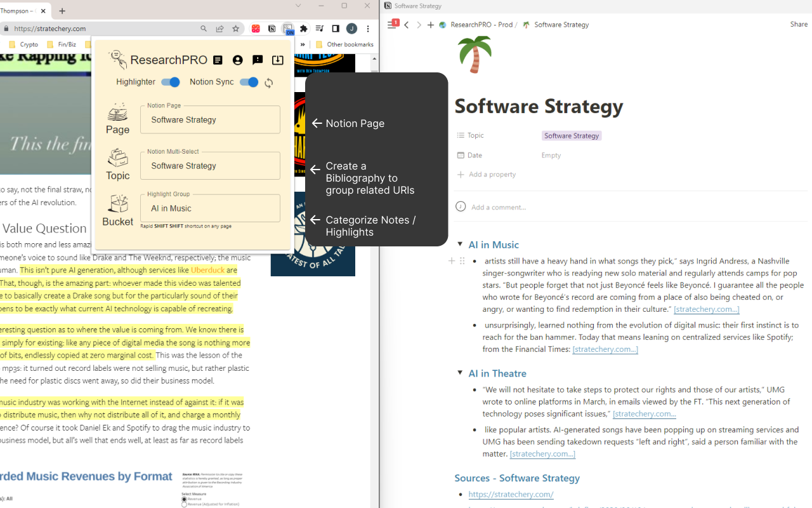This screenshot has width=812, height=508.
Task: Collapse the AI in Music section
Action: point(460,244)
